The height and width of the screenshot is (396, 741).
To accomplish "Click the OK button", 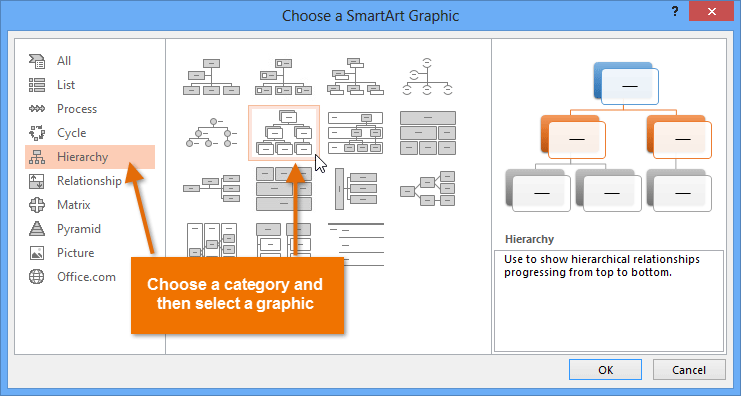I will [605, 370].
